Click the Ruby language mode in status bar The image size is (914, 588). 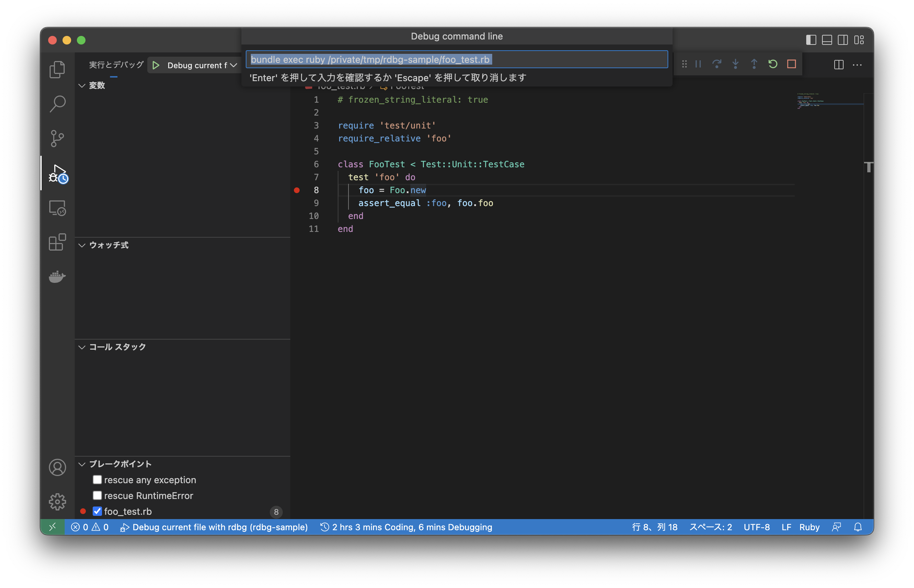809,527
